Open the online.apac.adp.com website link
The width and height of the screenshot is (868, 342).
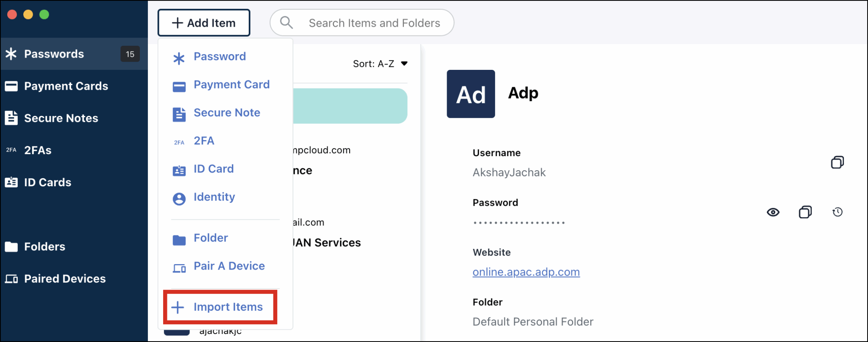(x=526, y=272)
